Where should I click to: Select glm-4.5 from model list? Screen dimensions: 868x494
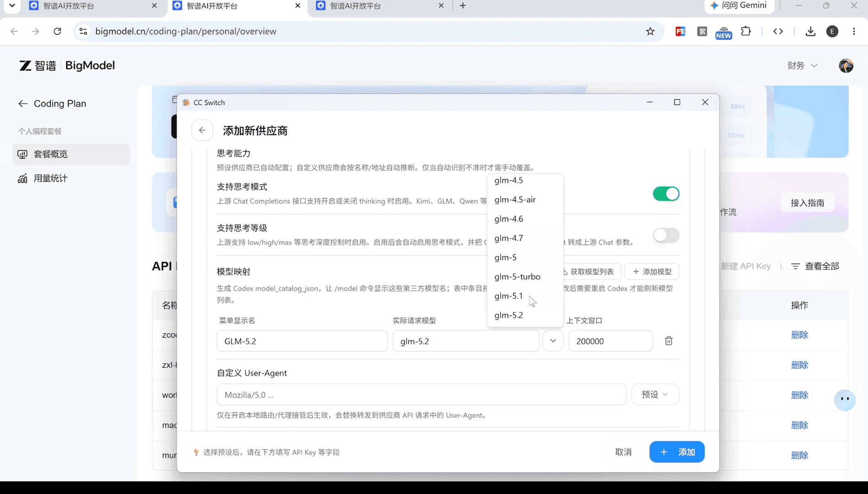point(525,180)
